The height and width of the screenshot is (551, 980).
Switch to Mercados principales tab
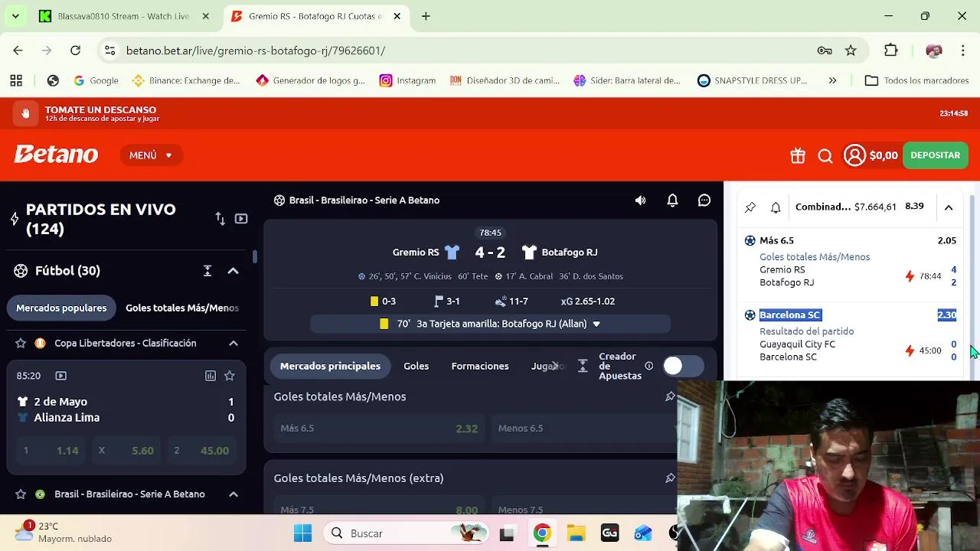[330, 366]
